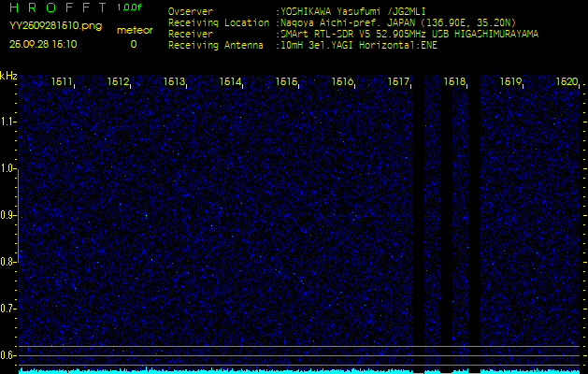
Task: Click the 1616 time marker
Action: point(342,81)
